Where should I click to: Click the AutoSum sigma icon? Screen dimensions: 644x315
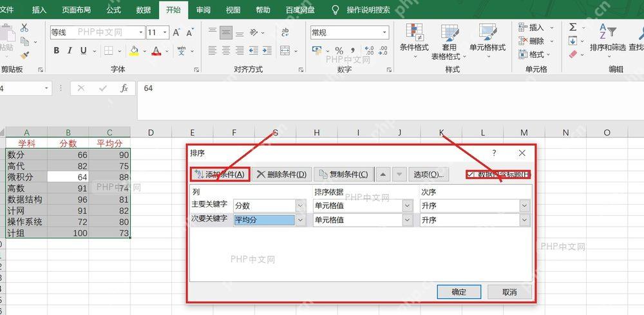tap(573, 27)
